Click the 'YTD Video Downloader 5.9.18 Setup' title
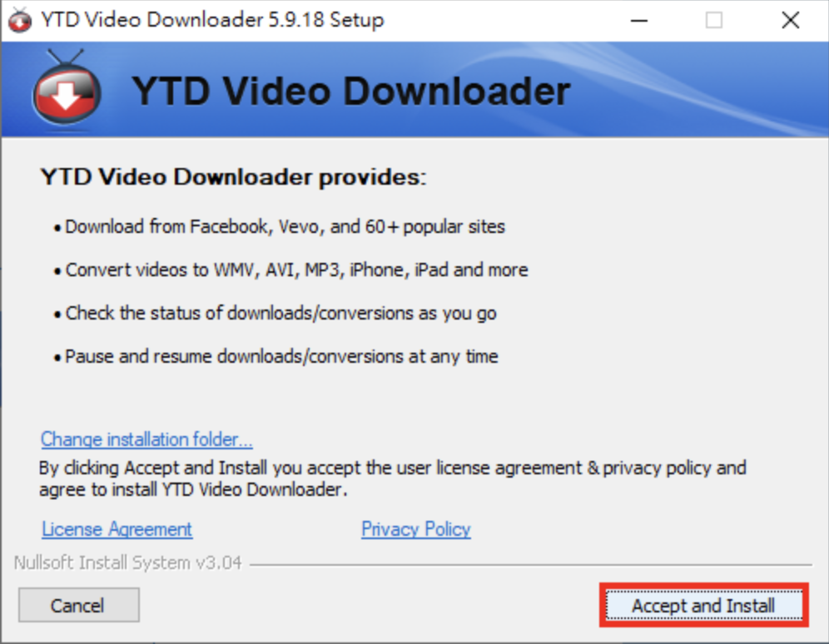Screen dimensions: 829x644 click(212, 20)
